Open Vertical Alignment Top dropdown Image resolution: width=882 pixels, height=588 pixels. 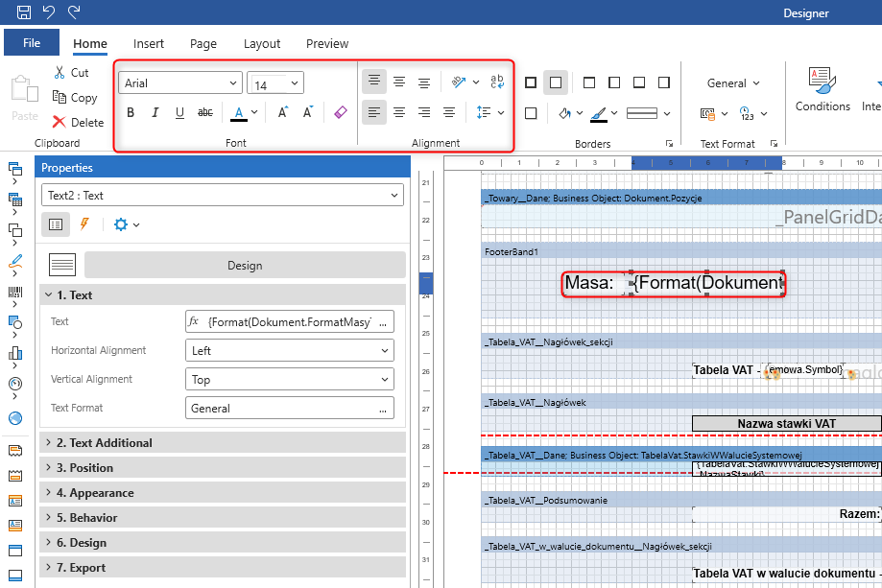(289, 379)
